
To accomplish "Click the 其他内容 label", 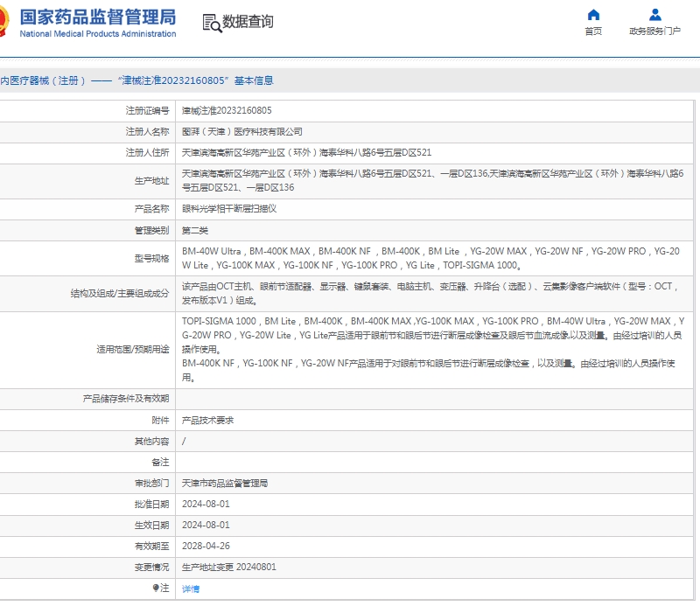I will pyautogui.click(x=151, y=442).
